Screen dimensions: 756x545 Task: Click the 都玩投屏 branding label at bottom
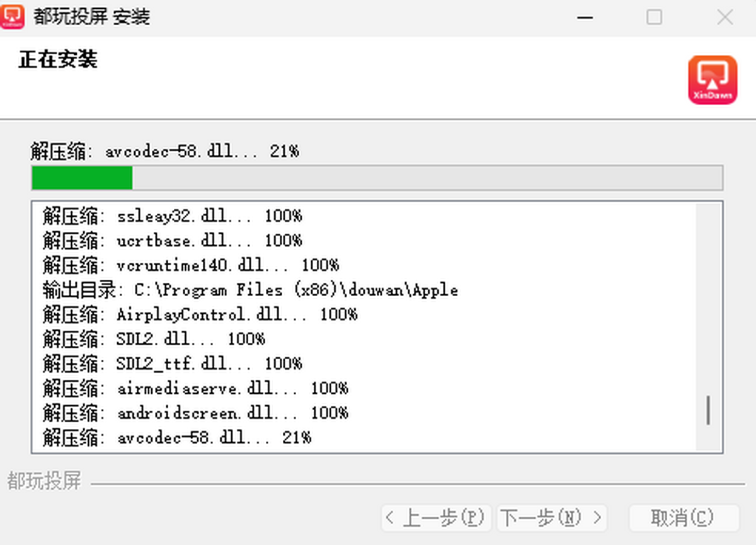pos(44,481)
